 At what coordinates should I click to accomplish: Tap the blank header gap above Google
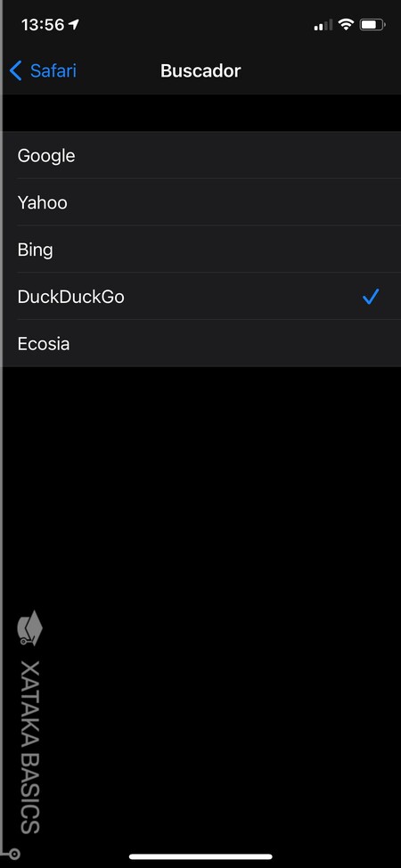(201, 113)
